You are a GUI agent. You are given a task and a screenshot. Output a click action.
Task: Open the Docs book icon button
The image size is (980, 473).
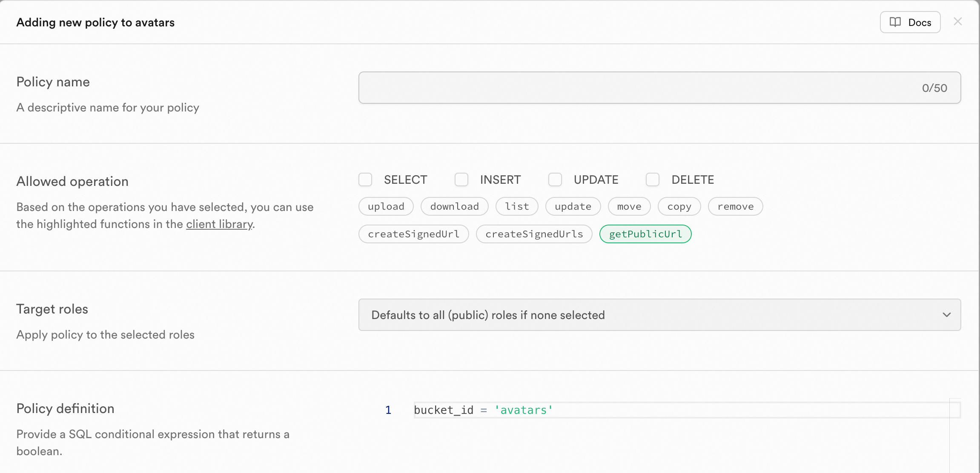tap(910, 22)
